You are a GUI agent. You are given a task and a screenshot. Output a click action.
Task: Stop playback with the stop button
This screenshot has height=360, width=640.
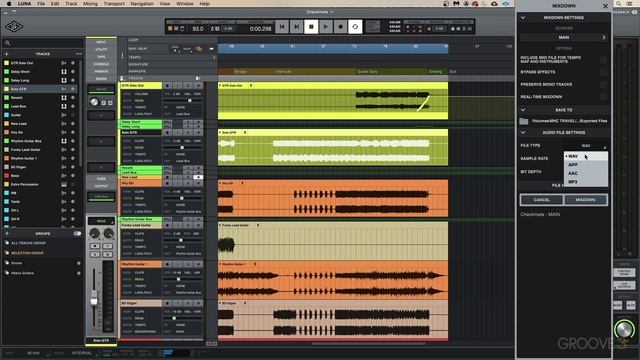point(311,27)
